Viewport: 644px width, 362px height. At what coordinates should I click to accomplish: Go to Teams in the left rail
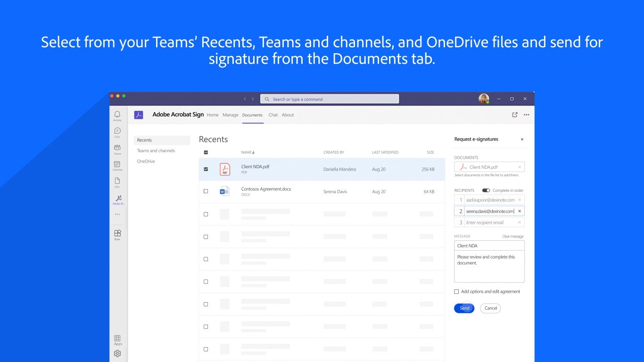pos(117,149)
